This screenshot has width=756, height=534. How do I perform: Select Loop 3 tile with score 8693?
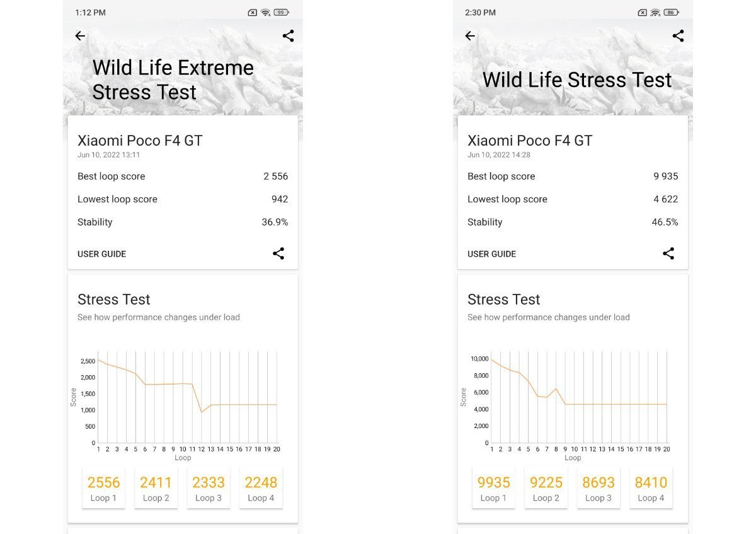click(598, 487)
